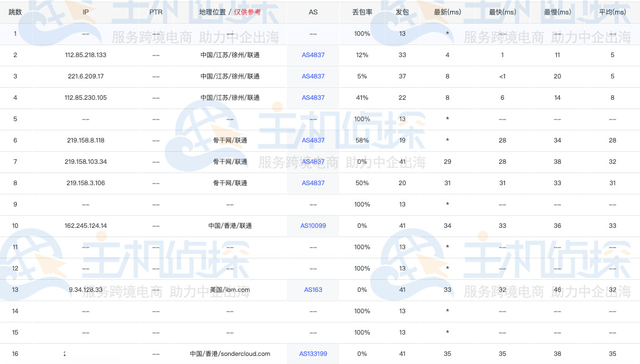640x364 pixels.
Task: Select the 中国/香港/sondercloud.com row
Action: click(x=173, y=354)
